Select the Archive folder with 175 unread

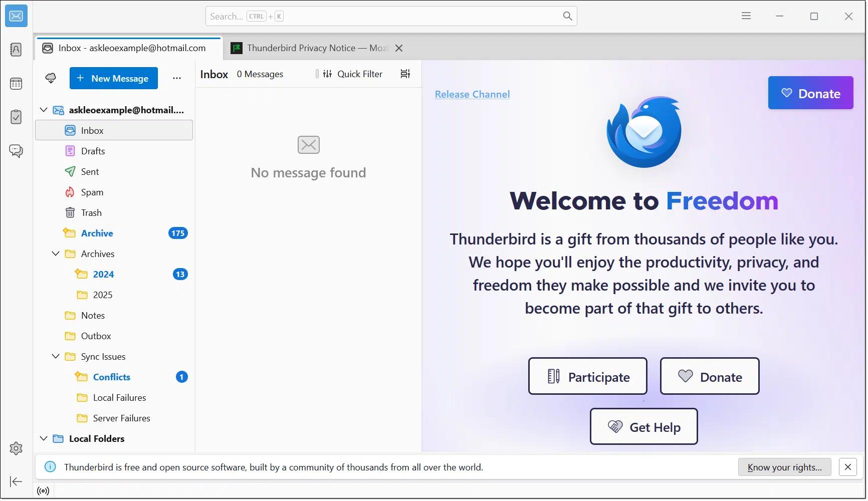(x=114, y=233)
